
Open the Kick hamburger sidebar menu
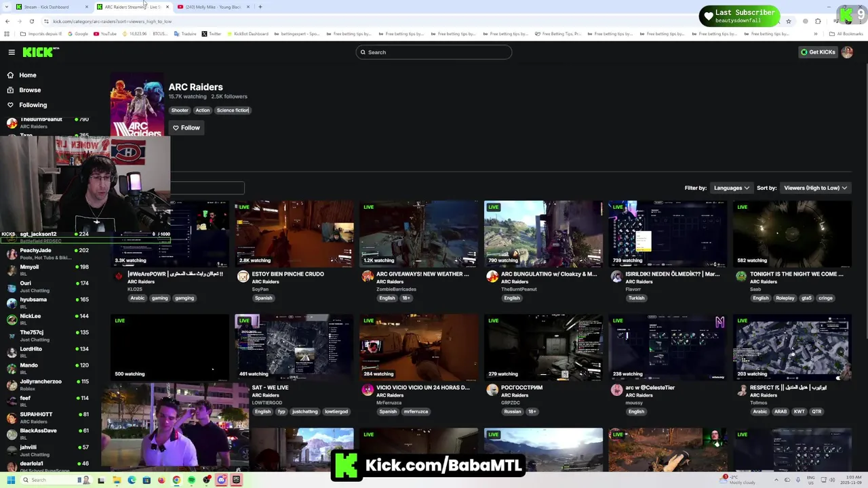[12, 52]
